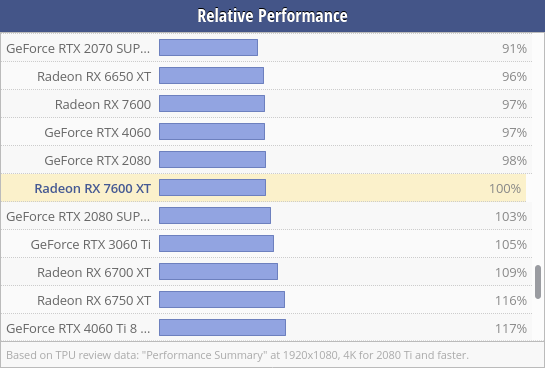The image size is (545, 368).
Task: Open the Radeon RX 6700 XT entry
Action: pos(94,272)
